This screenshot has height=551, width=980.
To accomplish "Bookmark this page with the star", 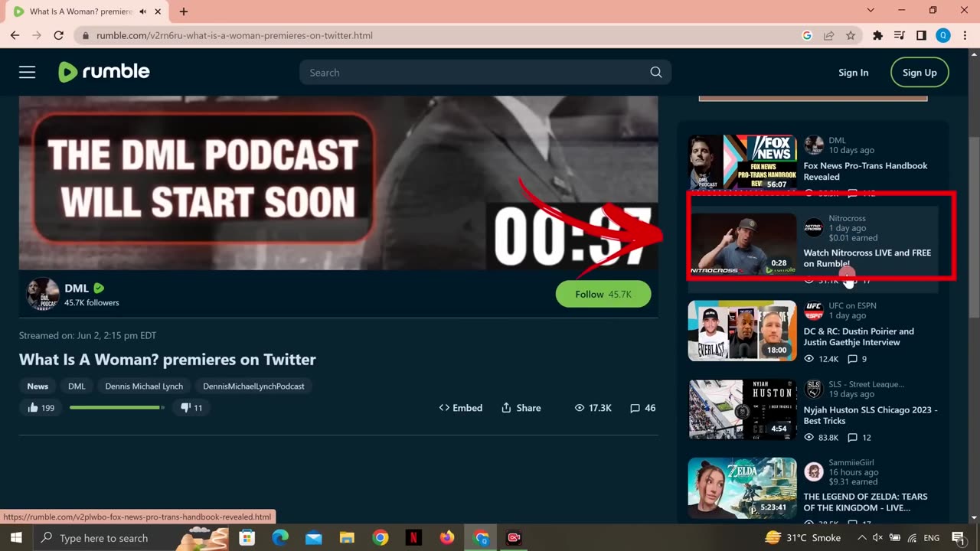I will [851, 35].
